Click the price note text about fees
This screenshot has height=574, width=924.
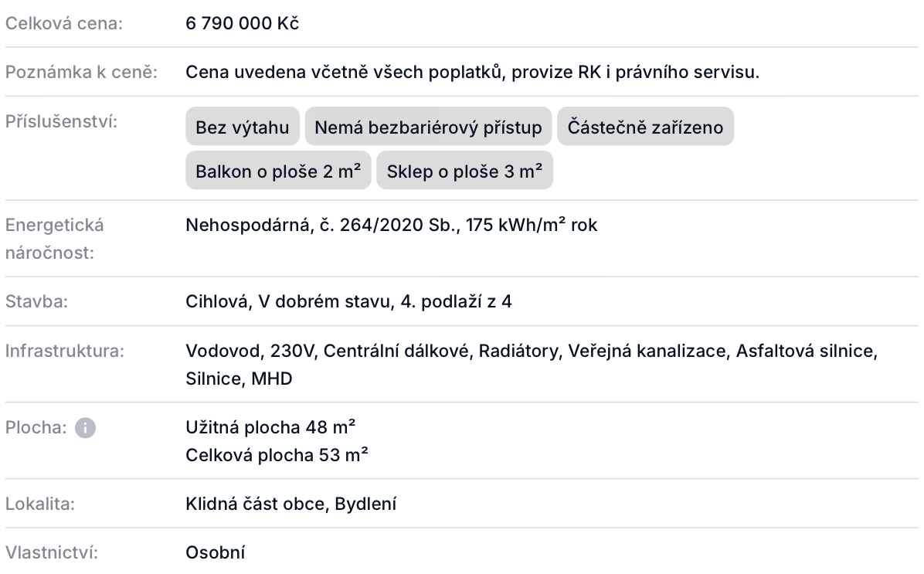tap(473, 73)
